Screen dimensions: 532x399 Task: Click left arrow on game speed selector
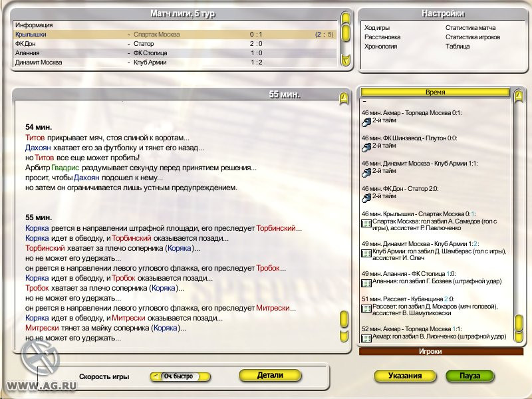pyautogui.click(x=155, y=376)
